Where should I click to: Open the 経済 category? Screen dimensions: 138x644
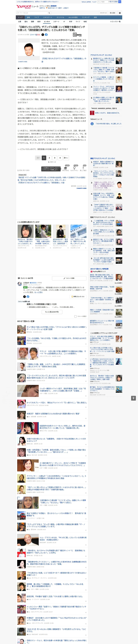pyautogui.click(x=39, y=21)
